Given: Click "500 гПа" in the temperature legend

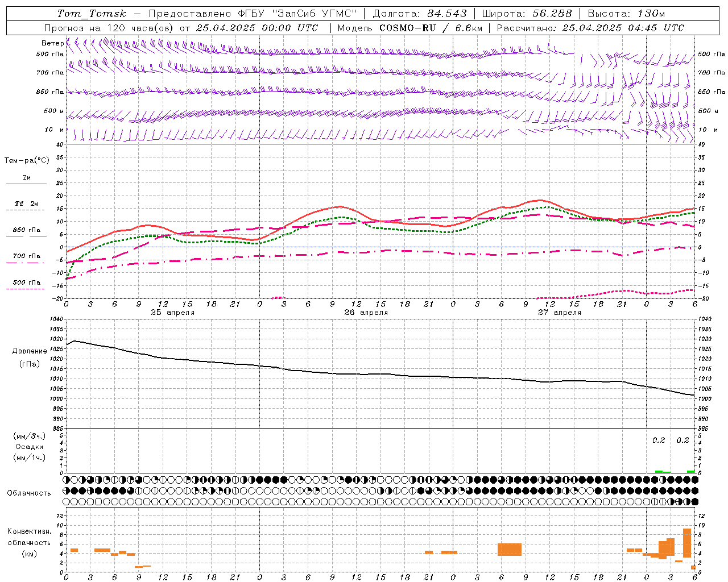Looking at the screenshot, I should click(x=27, y=282).
